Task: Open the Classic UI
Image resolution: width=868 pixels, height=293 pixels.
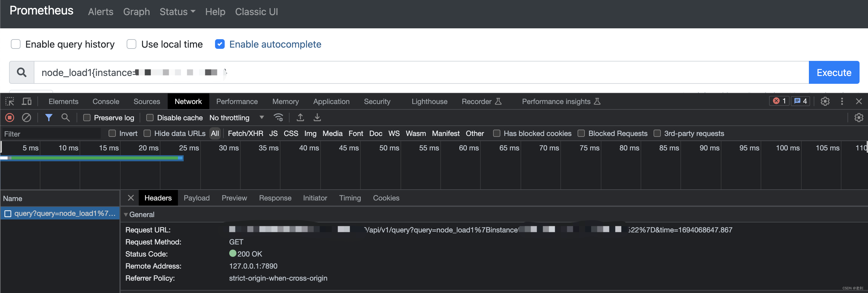Action: click(256, 12)
